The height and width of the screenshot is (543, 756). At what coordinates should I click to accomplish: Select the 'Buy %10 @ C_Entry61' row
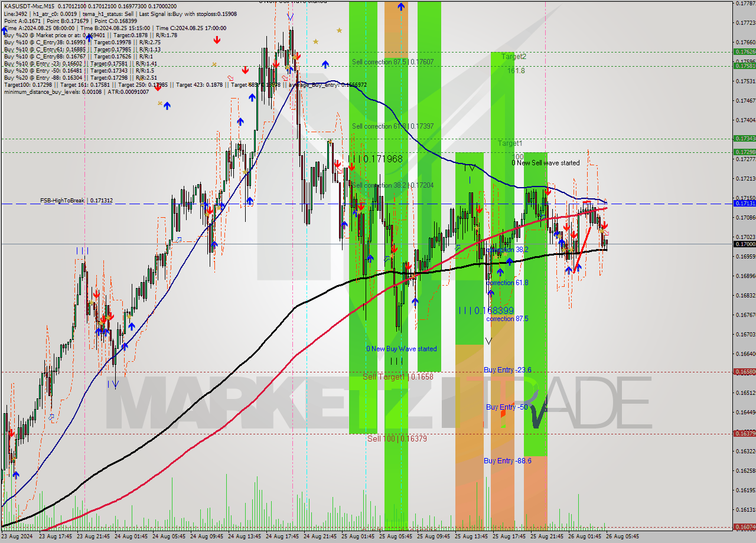(x=82, y=49)
